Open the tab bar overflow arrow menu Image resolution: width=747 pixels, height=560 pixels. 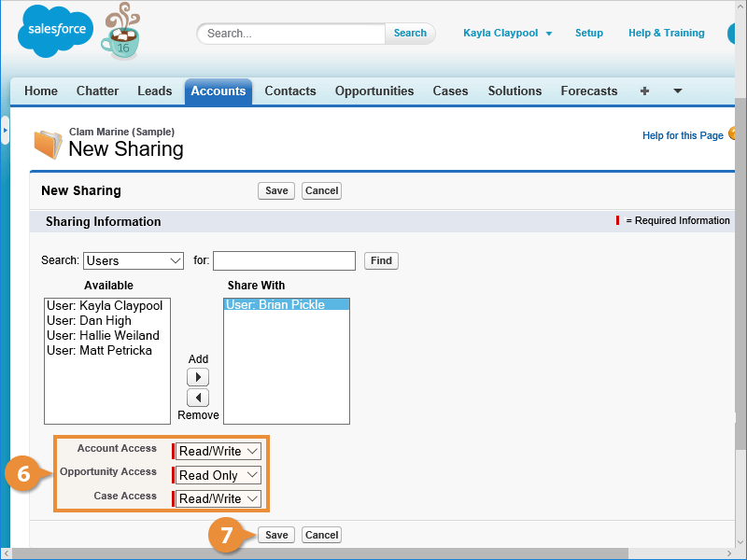678,91
